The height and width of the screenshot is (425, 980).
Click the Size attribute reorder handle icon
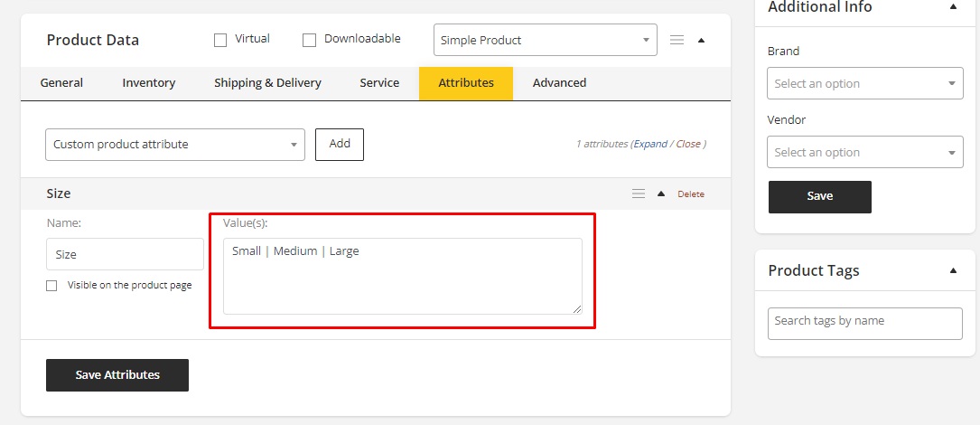pos(639,194)
